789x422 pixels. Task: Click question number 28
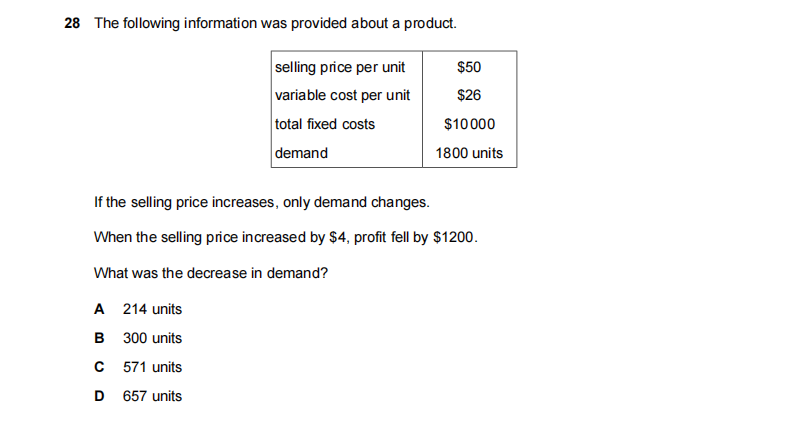click(71, 23)
